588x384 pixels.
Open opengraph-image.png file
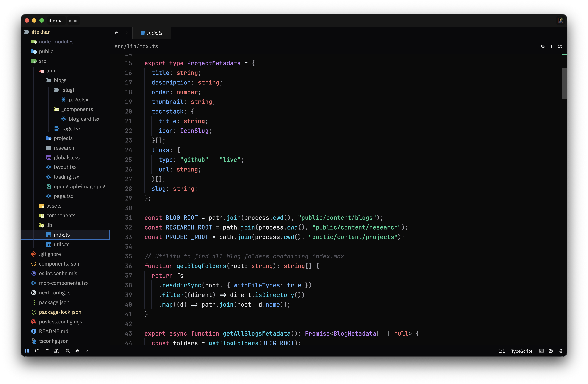[65, 186]
